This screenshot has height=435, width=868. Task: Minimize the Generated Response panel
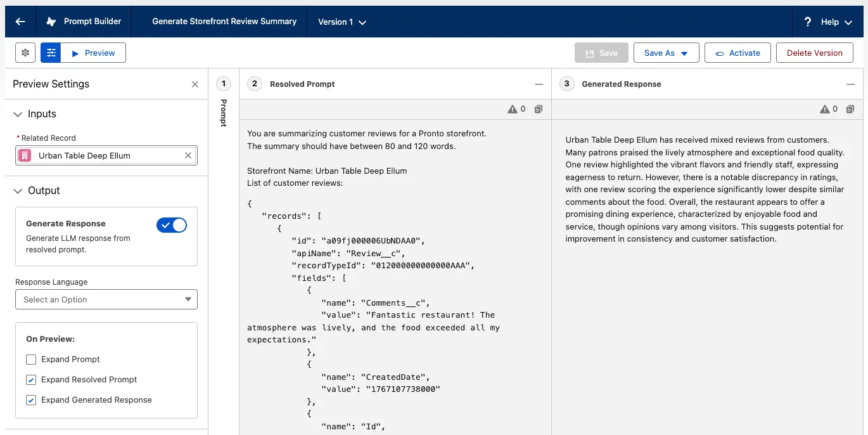(x=850, y=84)
